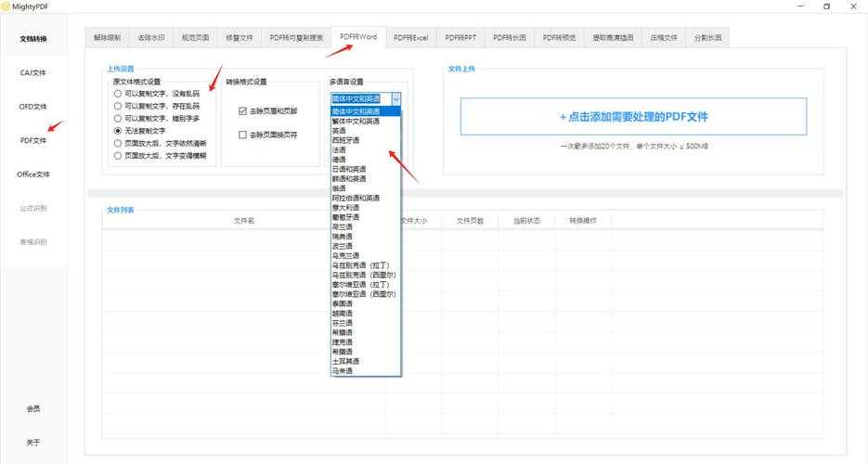This screenshot has height=464, width=868.
Task: Pick 阿拉伯语和英语 in the language list
Action: pos(366,198)
